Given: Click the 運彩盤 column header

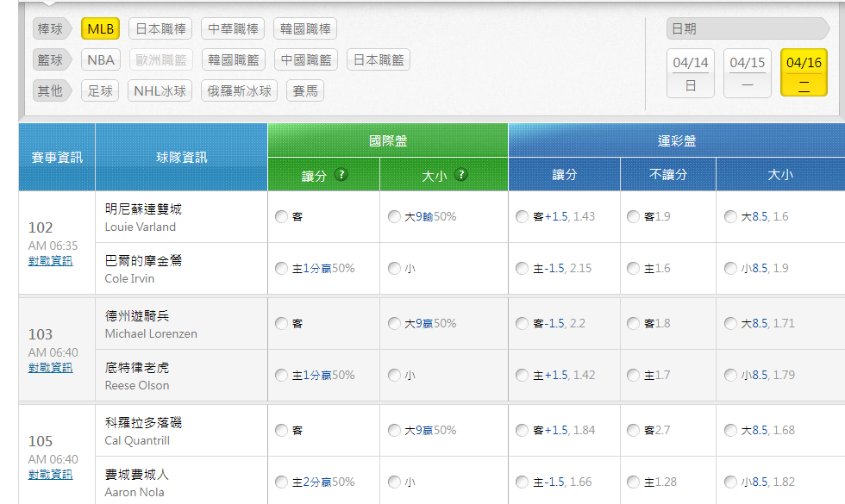Looking at the screenshot, I should (x=677, y=140).
